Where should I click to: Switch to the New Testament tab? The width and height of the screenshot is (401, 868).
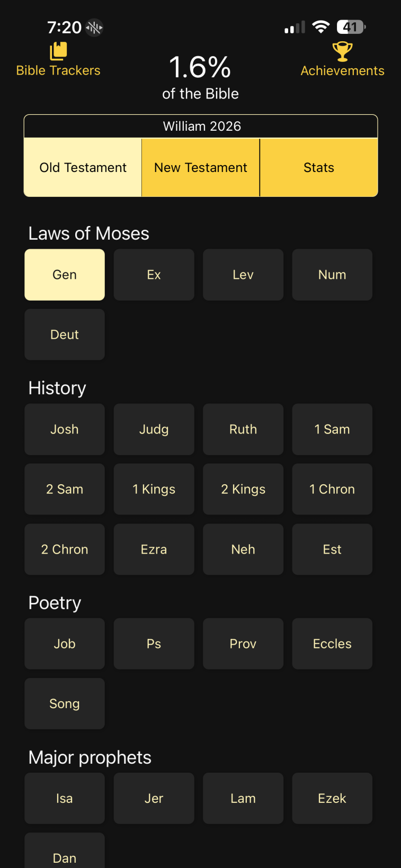point(201,168)
